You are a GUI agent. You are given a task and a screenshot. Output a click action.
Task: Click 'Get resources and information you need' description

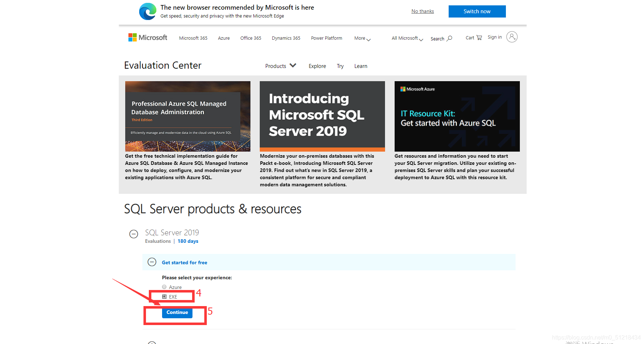tap(455, 167)
